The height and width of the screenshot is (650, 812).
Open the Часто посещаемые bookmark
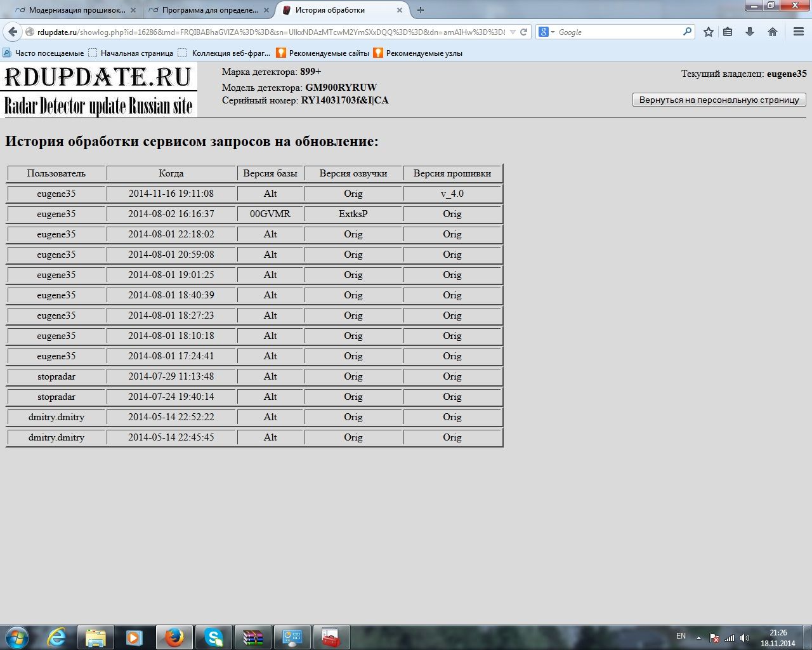coord(43,53)
